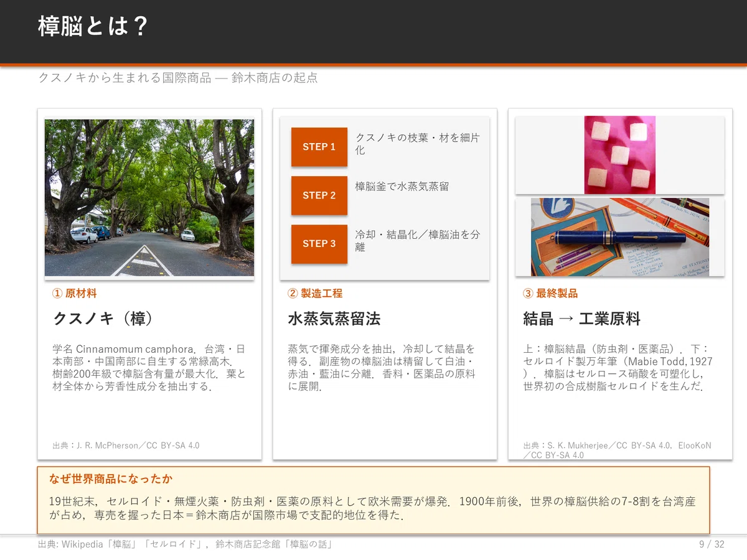The width and height of the screenshot is (747, 560).
Task: Select the paragraph starting with 学名 Cinnamomum camphora
Action: click(149, 368)
